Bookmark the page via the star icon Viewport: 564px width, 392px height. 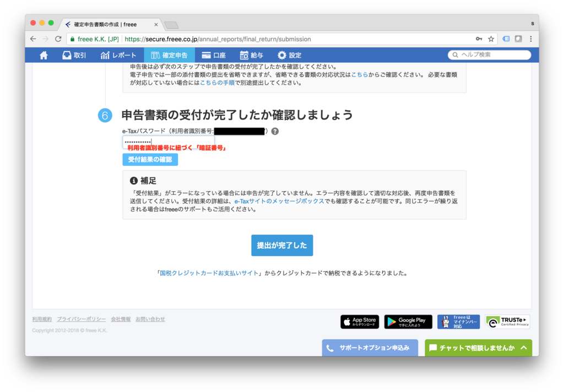(x=491, y=39)
